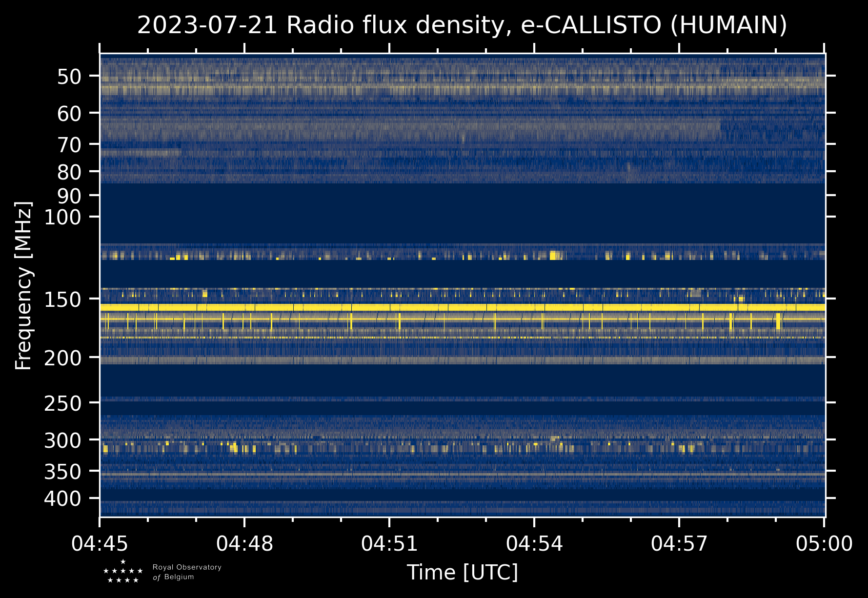Click the 04:57 time tick label
The height and width of the screenshot is (598, 868).
(x=679, y=543)
